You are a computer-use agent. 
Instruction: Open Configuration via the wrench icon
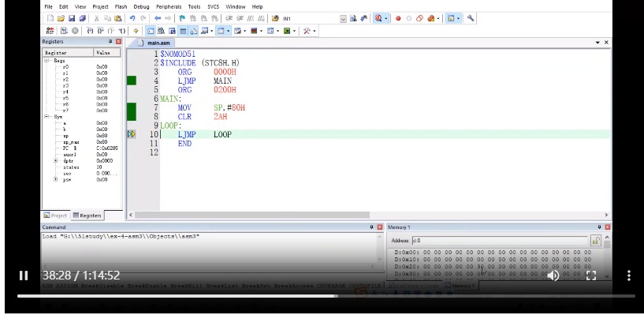(471, 18)
